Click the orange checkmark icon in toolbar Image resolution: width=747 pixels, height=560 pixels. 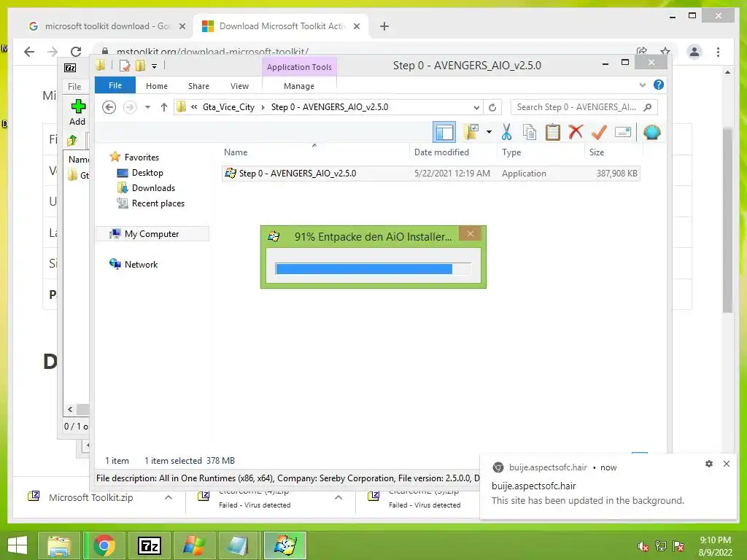click(x=599, y=132)
